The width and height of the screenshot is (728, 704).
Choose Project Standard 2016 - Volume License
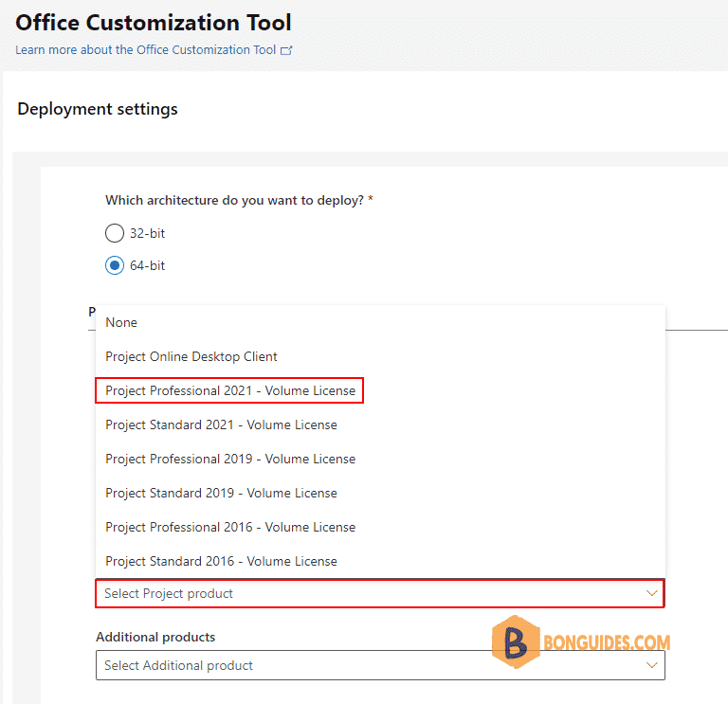click(x=380, y=561)
